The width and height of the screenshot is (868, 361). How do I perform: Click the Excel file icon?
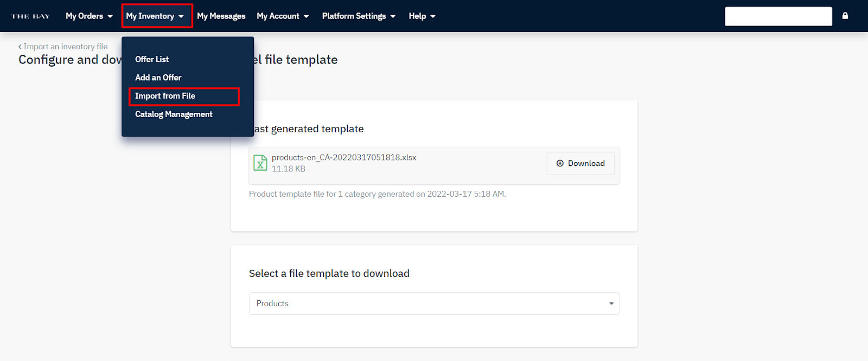coord(260,163)
